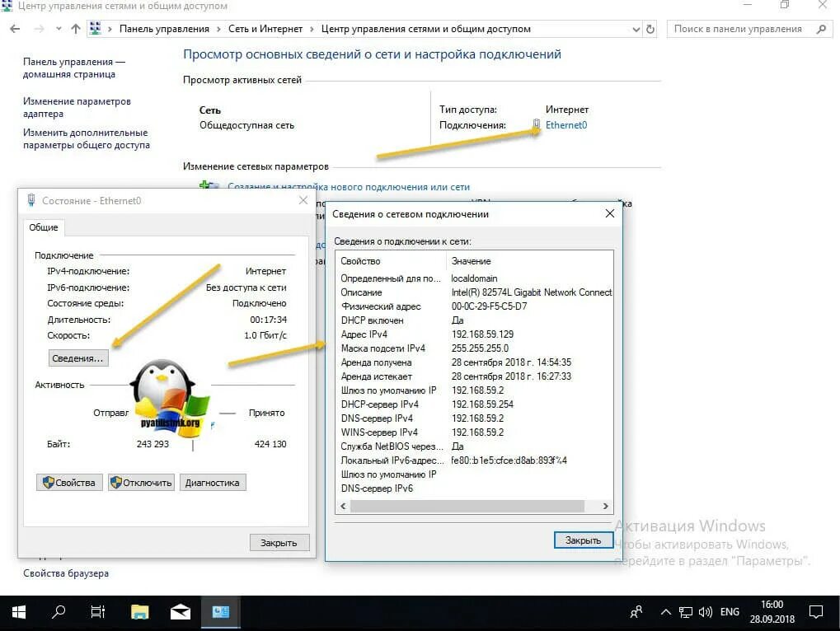Select 'Панель управления' breadcrumb
Screen dimensions: 840x631
pyautogui.click(x=164, y=29)
